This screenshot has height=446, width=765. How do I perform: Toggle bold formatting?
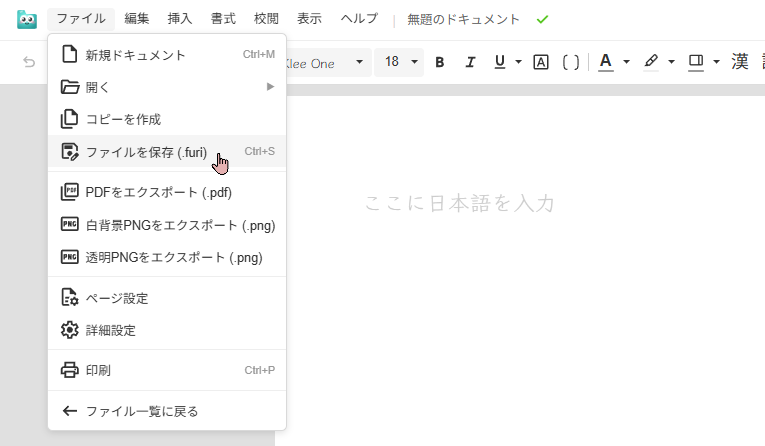[440, 62]
